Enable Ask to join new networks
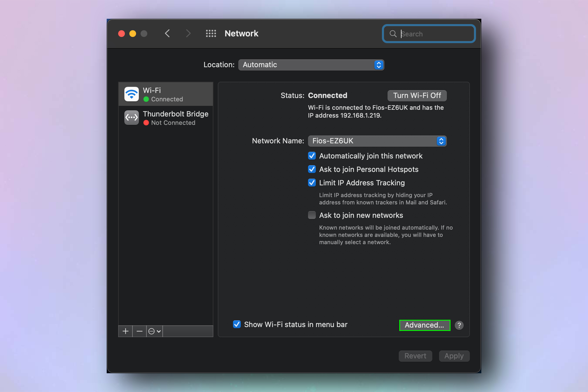Image resolution: width=588 pixels, height=392 pixels. [312, 215]
